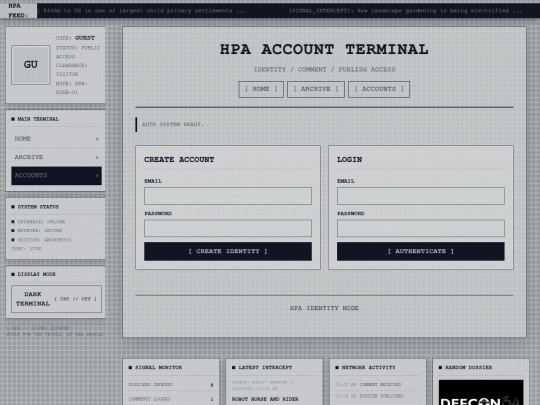The height and width of the screenshot is (405, 540).
Task: Open the [ ACCOUNTS ] top nav button
Action: click(379, 89)
